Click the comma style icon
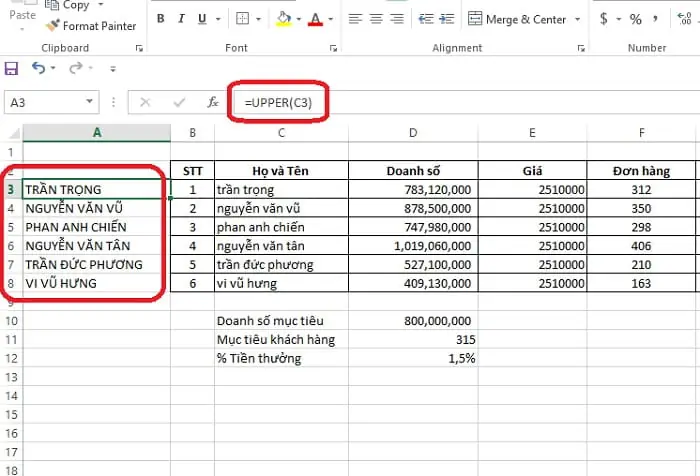Image resolution: width=700 pixels, height=476 pixels. [655, 19]
